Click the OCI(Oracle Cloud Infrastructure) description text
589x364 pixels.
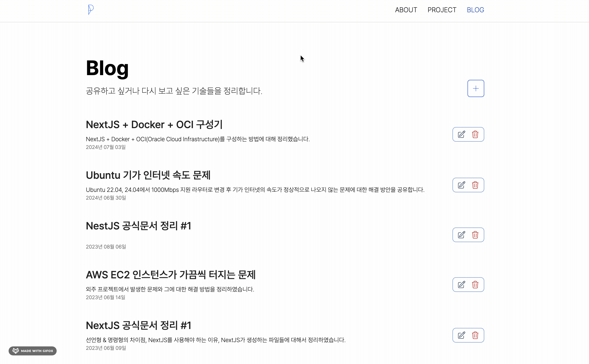pyautogui.click(x=198, y=139)
